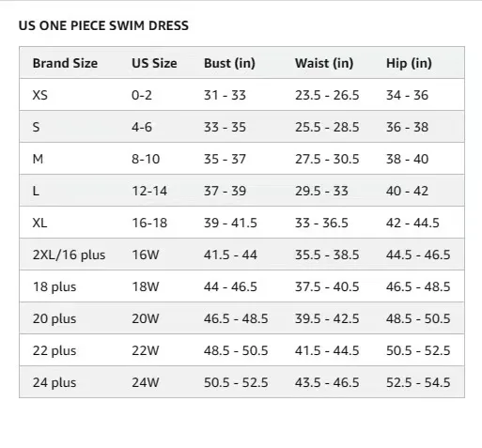The width and height of the screenshot is (482, 448).
Task: Select the 2XL/16 plus brand size cell
Action: coord(69,255)
